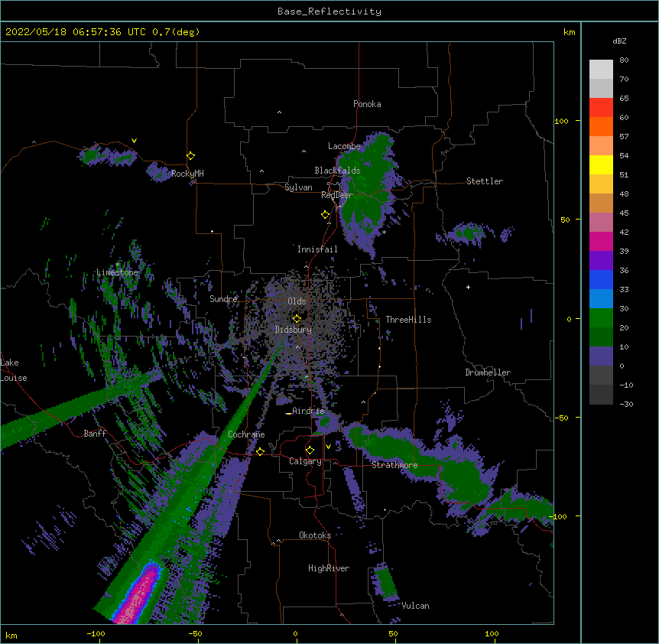Viewport: 659px width, 644px height.
Task: Select the Stettler town label
Action: click(485, 181)
